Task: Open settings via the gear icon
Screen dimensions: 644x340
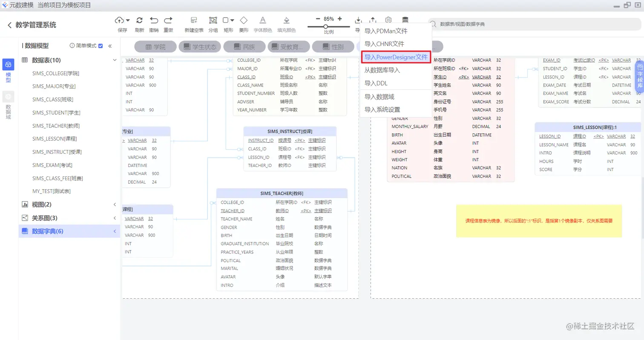Action: click(x=388, y=20)
